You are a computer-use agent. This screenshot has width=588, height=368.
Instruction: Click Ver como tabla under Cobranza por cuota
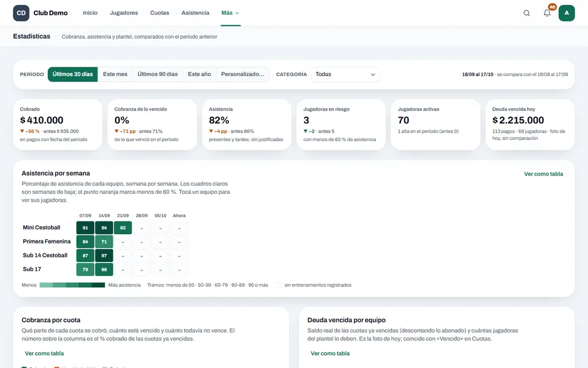[44, 353]
